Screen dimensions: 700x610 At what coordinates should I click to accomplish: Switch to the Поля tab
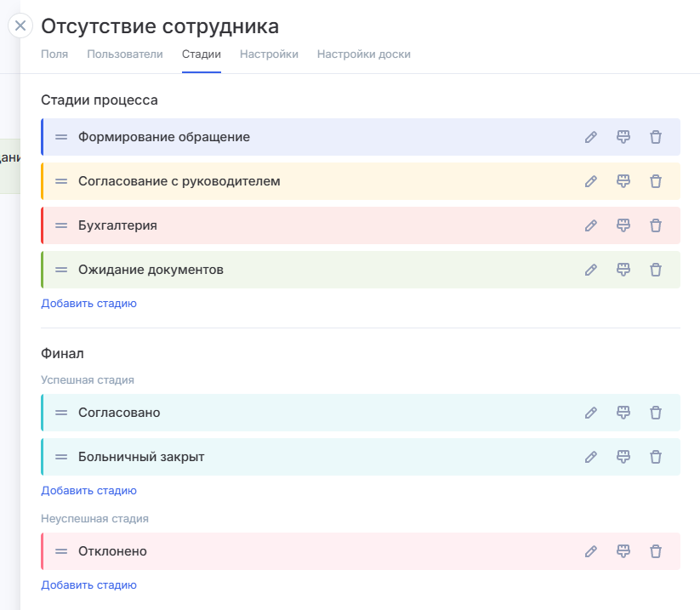(54, 54)
